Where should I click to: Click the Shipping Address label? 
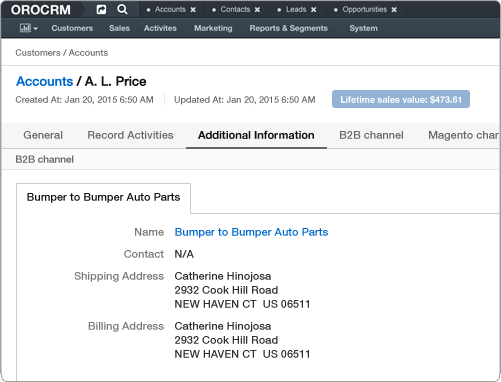tap(119, 276)
